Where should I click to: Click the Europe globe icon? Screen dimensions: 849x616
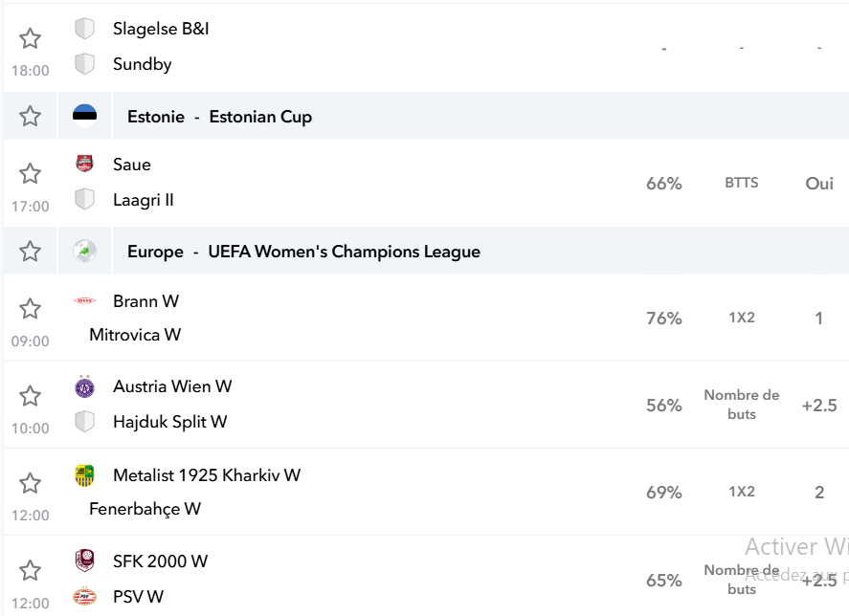[84, 252]
